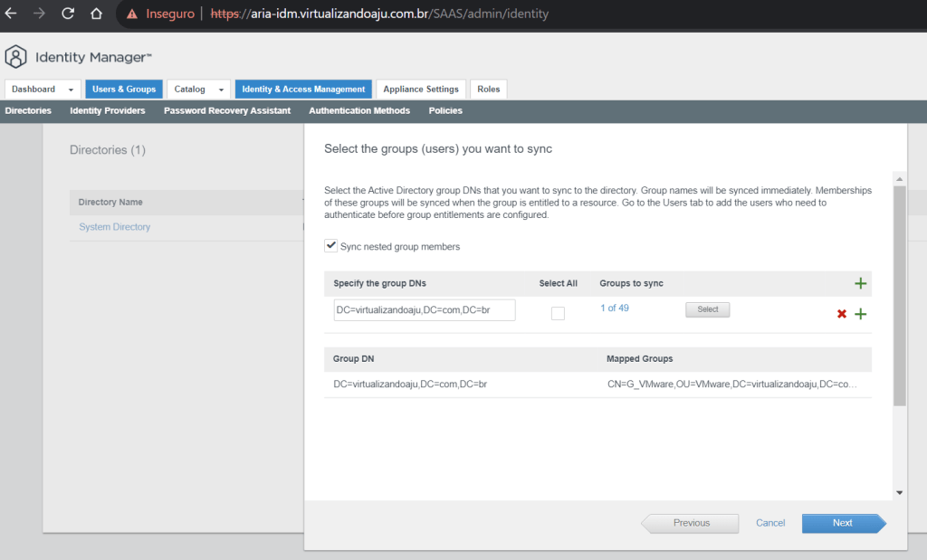Expand the Catalog dropdown arrow

[220, 90]
